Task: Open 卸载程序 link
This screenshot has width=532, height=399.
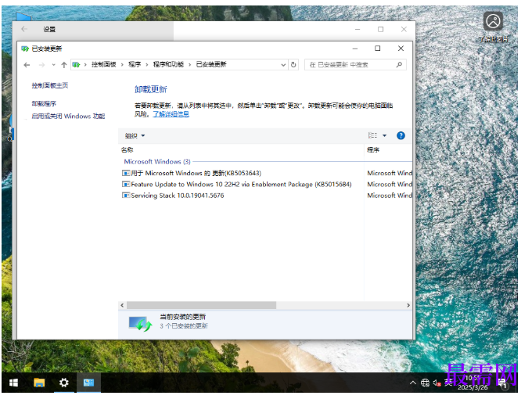Action: click(x=44, y=103)
